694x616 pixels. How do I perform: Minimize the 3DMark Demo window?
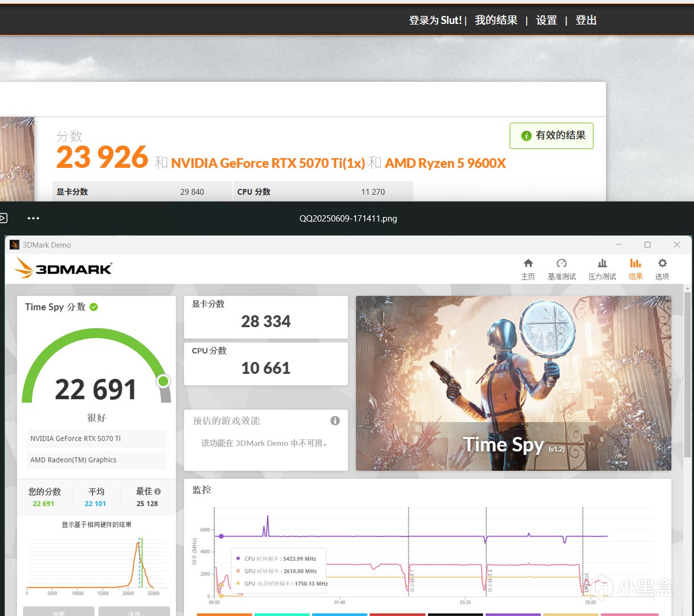pyautogui.click(x=619, y=245)
